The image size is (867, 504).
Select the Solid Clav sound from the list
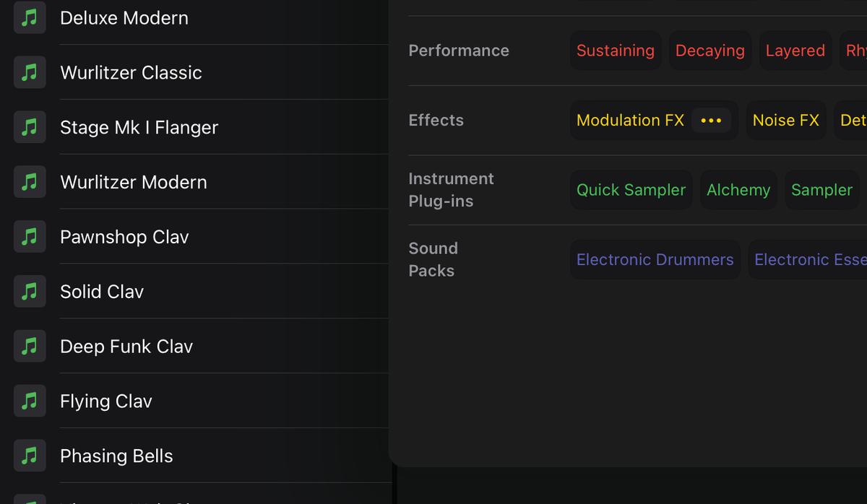click(x=101, y=291)
